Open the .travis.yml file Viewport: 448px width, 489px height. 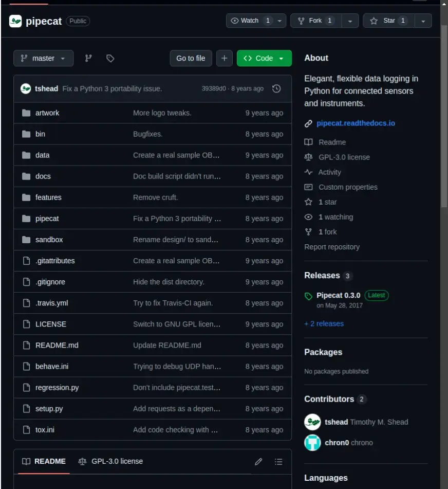coord(51,303)
